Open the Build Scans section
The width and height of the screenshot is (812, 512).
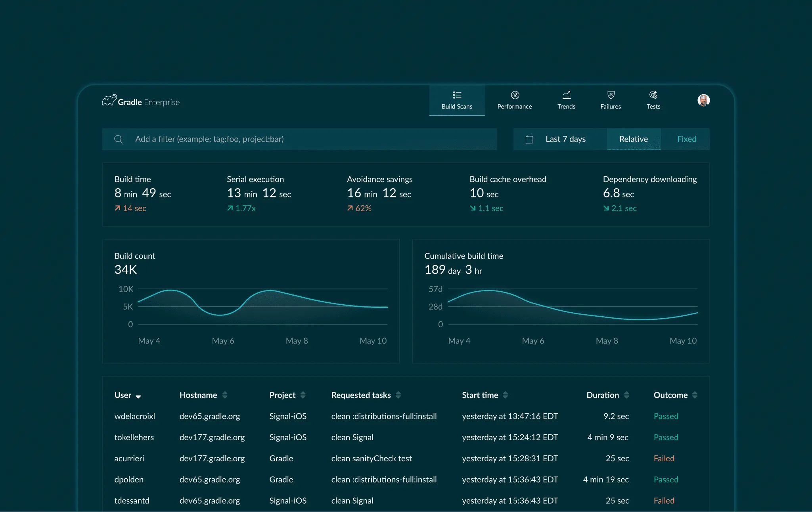[457, 100]
